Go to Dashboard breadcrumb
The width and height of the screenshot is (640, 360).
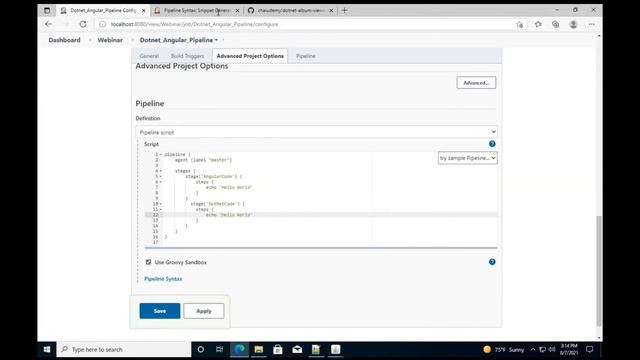64,40
